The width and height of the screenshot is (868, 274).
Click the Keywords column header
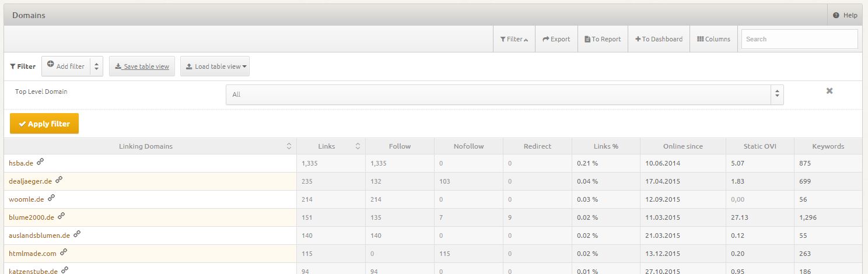pyautogui.click(x=828, y=146)
